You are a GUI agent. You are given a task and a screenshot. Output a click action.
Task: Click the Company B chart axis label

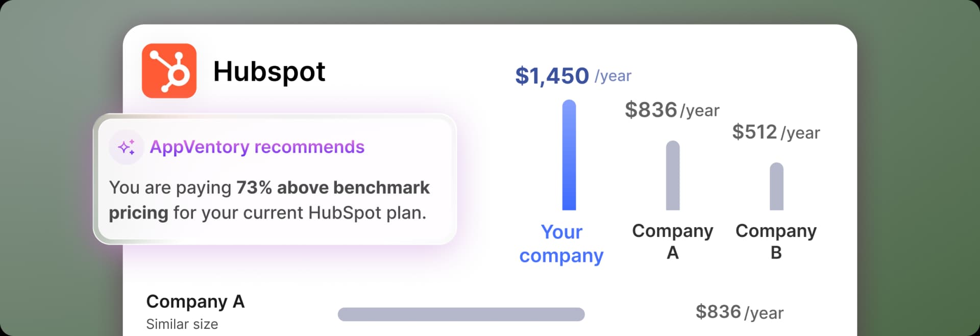click(776, 241)
